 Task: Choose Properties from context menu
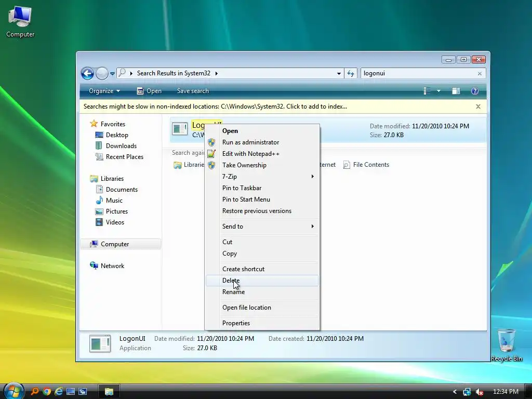pos(262,323)
